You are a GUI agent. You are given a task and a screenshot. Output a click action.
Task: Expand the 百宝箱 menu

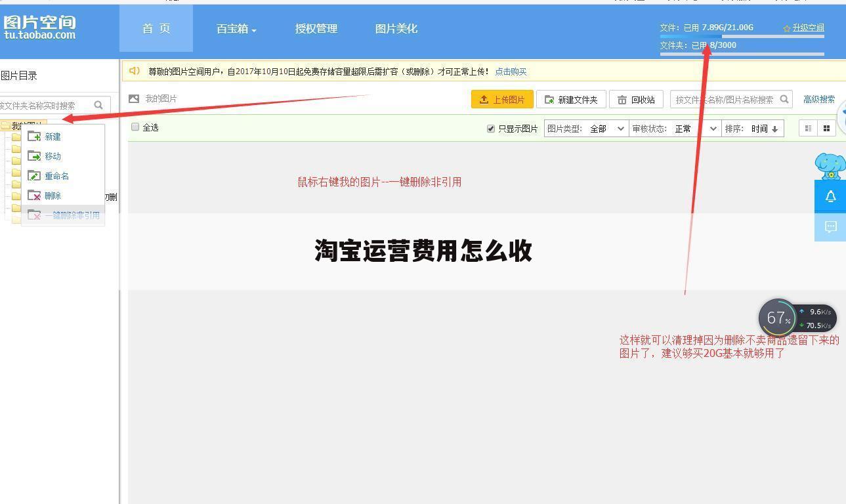tap(235, 28)
